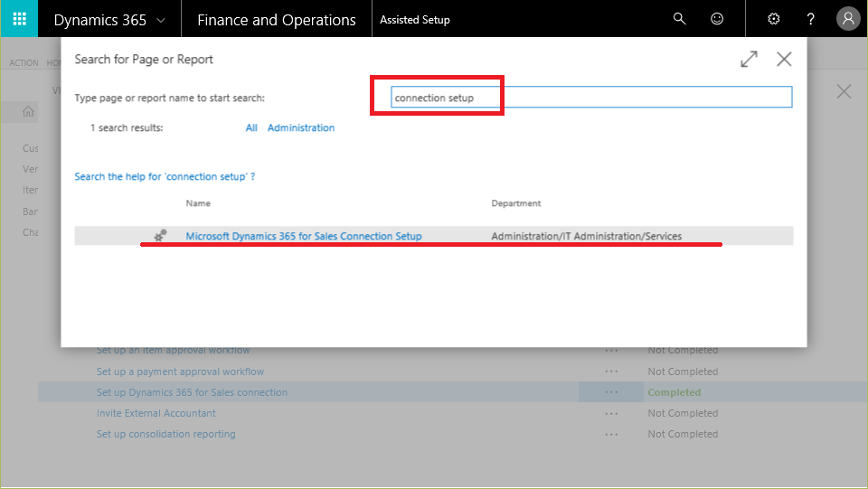Click the home icon in background sidebar
Viewport: 868px width, 489px height.
coord(28,112)
